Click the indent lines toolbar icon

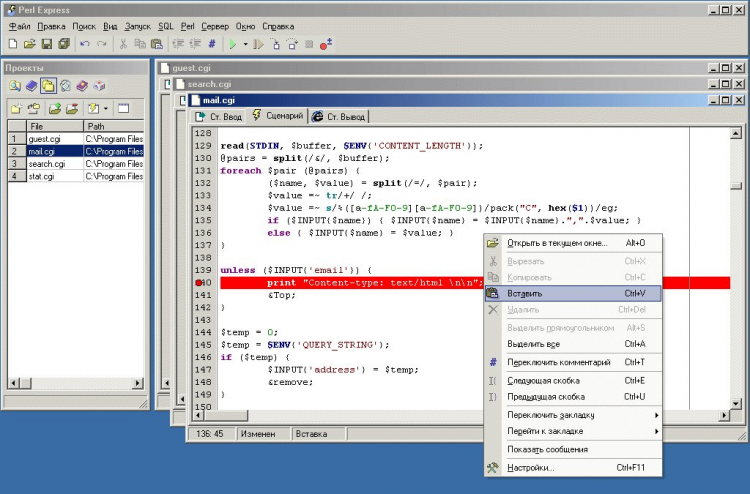[x=178, y=44]
